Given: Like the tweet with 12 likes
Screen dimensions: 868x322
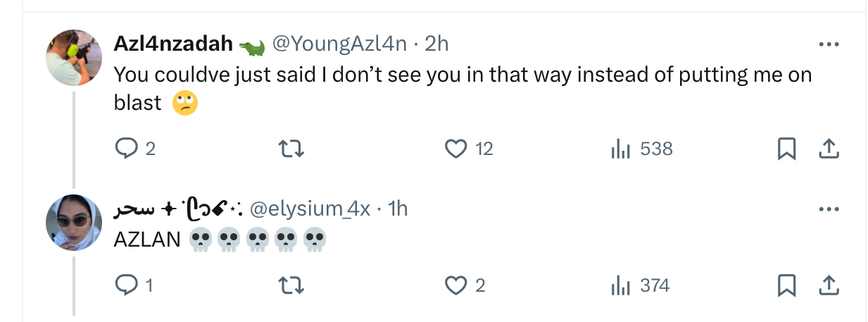Looking at the screenshot, I should click(x=457, y=149).
